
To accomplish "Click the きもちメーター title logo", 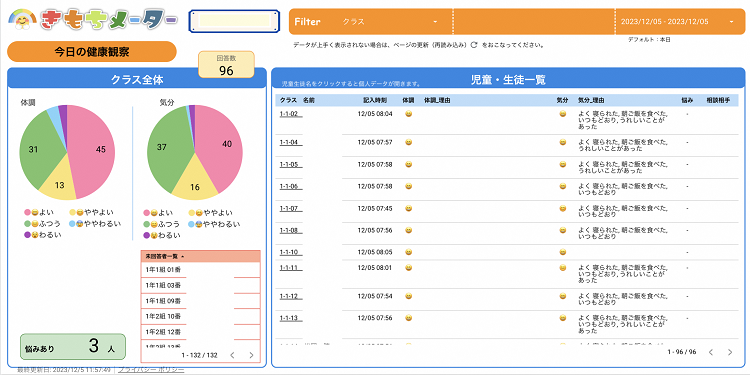I will point(109,20).
